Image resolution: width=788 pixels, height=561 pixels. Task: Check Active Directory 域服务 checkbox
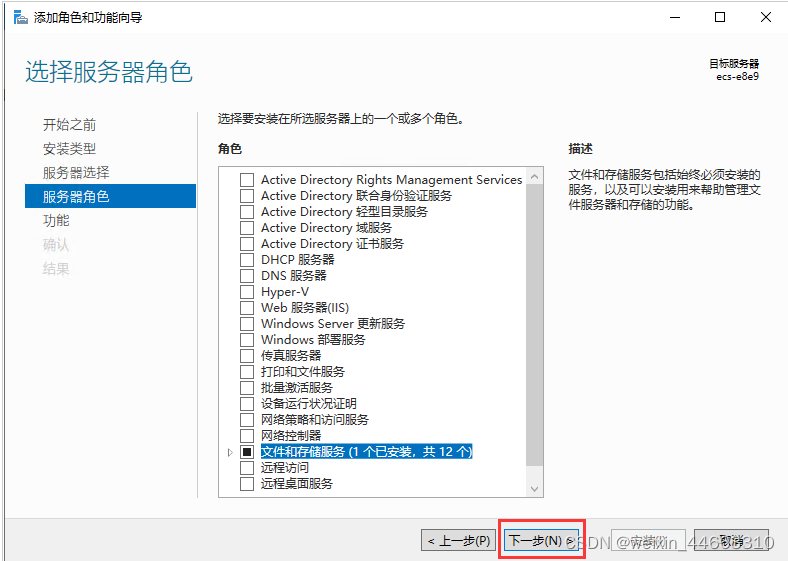247,228
